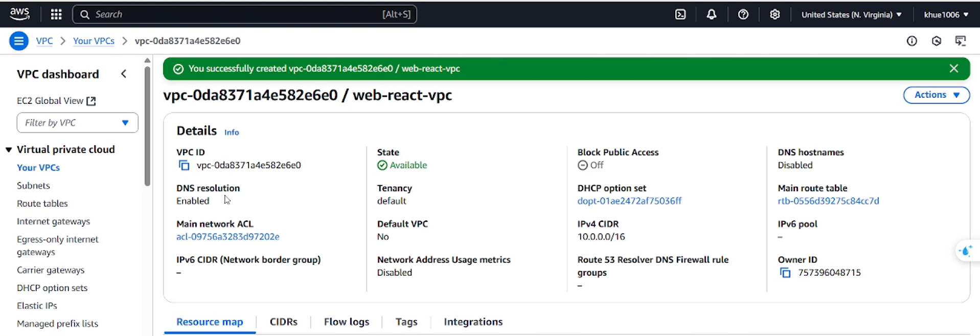This screenshot has width=980, height=336.
Task: Switch to the Tags tab
Action: pyautogui.click(x=406, y=322)
